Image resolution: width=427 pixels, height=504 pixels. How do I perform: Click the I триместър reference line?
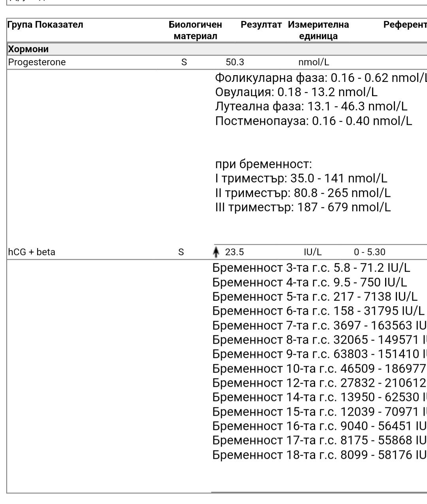point(301,178)
